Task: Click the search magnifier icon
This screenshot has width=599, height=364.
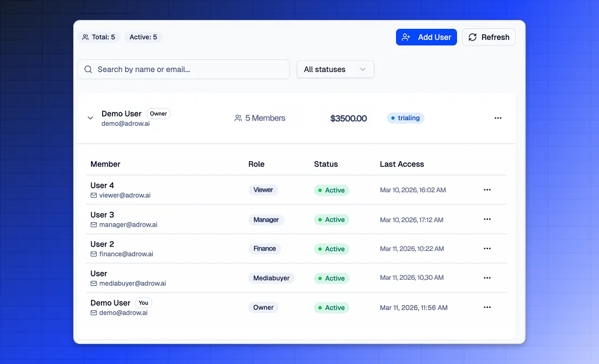Action: pos(88,70)
